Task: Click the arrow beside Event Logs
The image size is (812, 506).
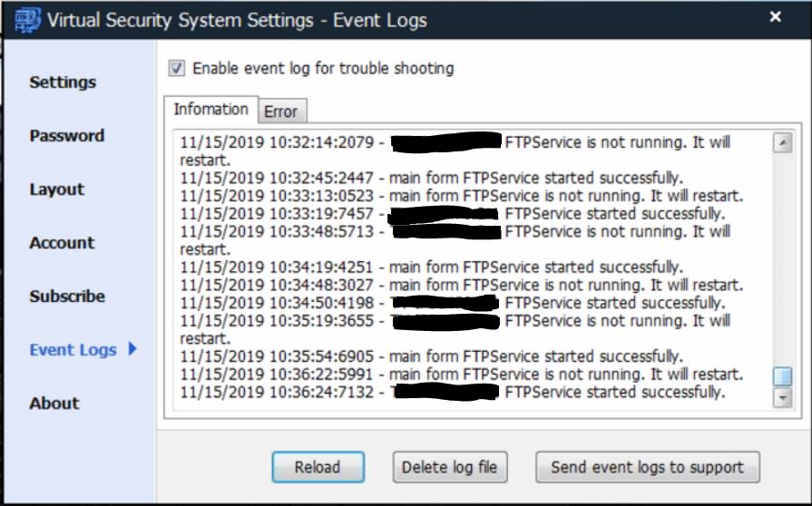Action: click(x=132, y=349)
